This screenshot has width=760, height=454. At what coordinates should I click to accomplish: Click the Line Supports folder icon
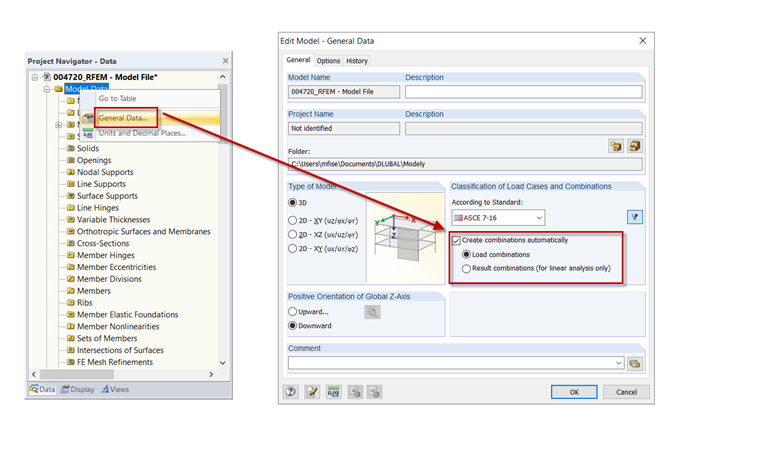pyautogui.click(x=71, y=184)
